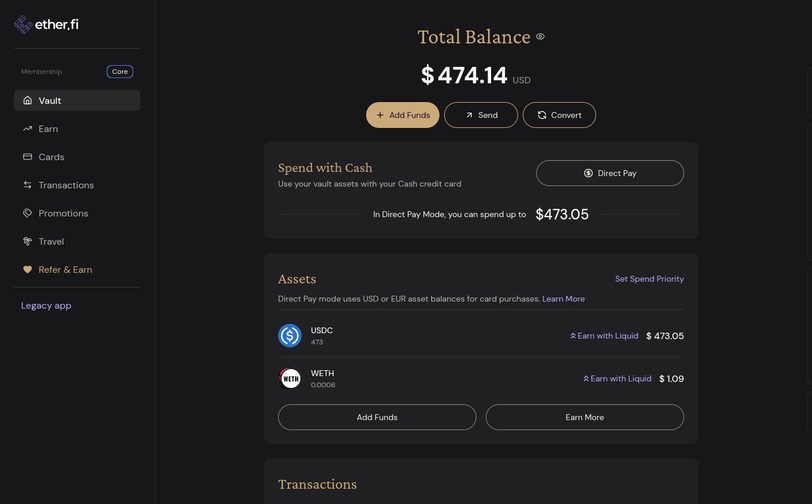Click the Cards credit card icon
This screenshot has width=812, height=504.
28,157
